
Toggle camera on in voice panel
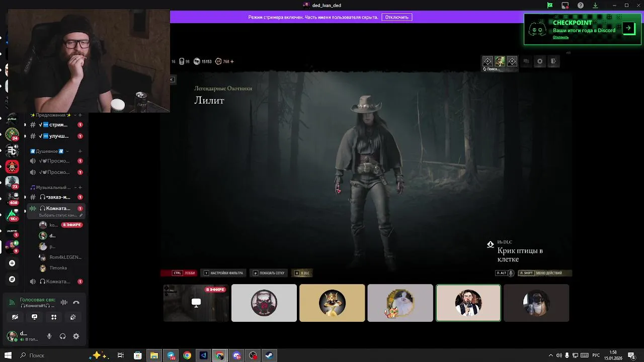[15, 317]
